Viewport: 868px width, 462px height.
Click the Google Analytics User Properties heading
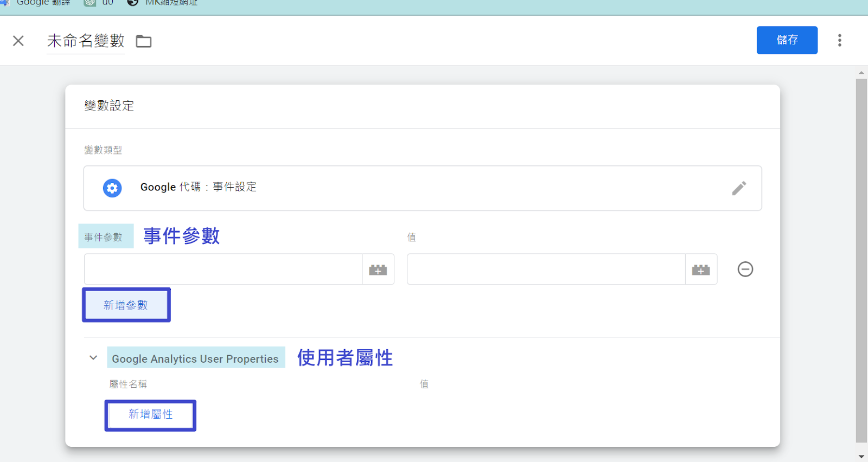click(x=195, y=358)
